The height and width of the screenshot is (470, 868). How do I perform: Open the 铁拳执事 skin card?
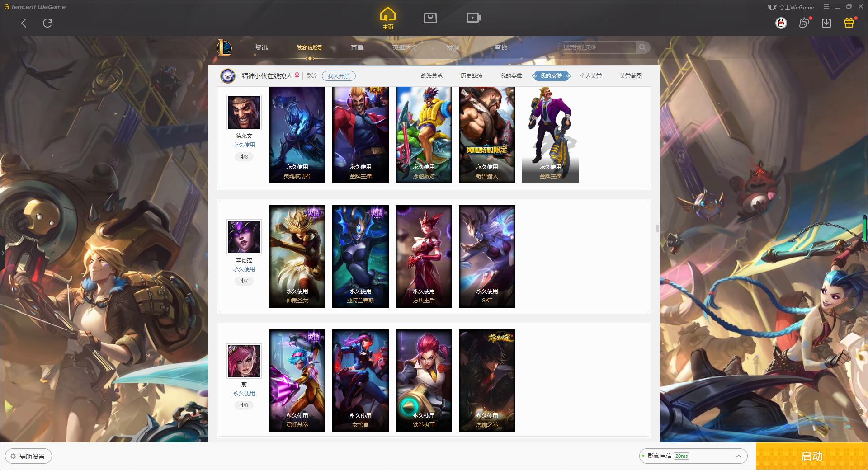click(x=424, y=381)
